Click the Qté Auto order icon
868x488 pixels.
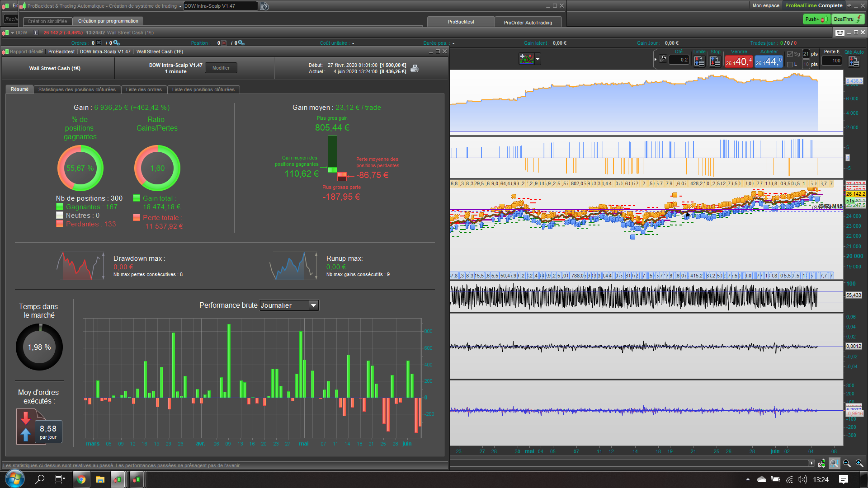coord(854,61)
